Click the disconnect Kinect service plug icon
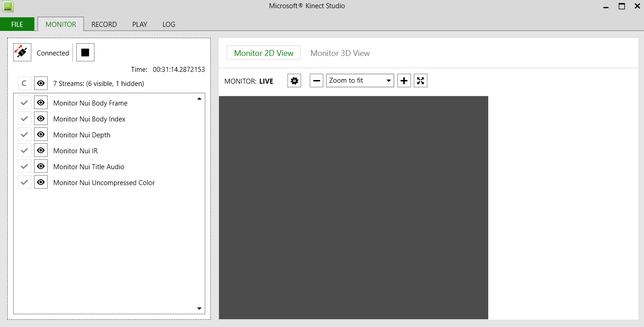Image resolution: width=644 pixels, height=327 pixels. [22, 52]
